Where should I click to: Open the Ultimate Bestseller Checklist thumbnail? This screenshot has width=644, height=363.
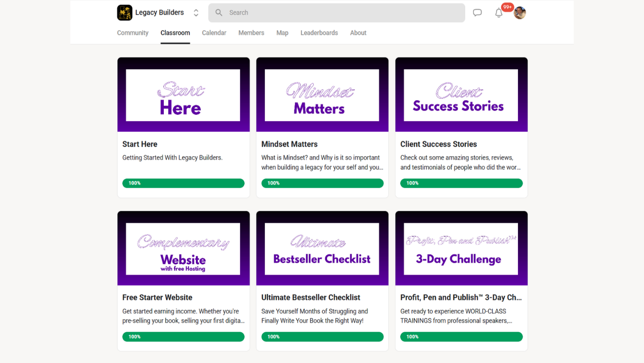click(322, 248)
